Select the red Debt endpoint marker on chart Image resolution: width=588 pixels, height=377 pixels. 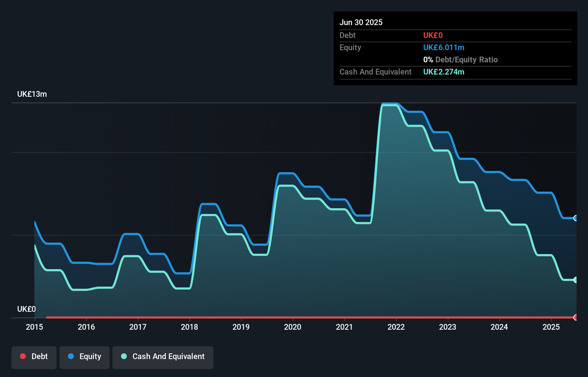pyautogui.click(x=575, y=318)
